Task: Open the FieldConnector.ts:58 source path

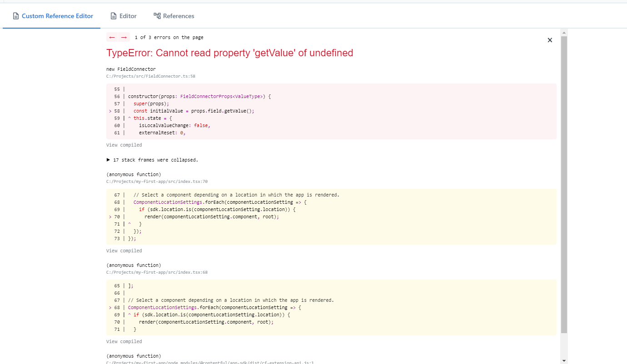Action: 150,76
